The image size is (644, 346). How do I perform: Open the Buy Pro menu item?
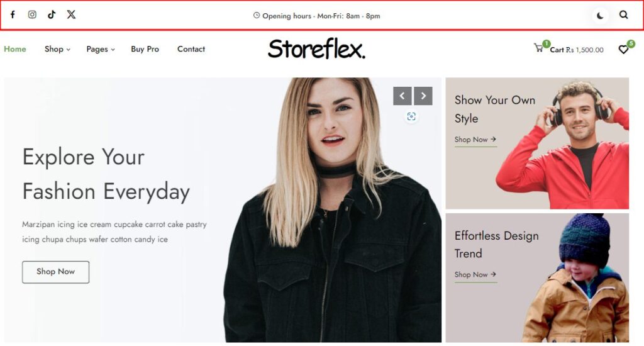(145, 49)
